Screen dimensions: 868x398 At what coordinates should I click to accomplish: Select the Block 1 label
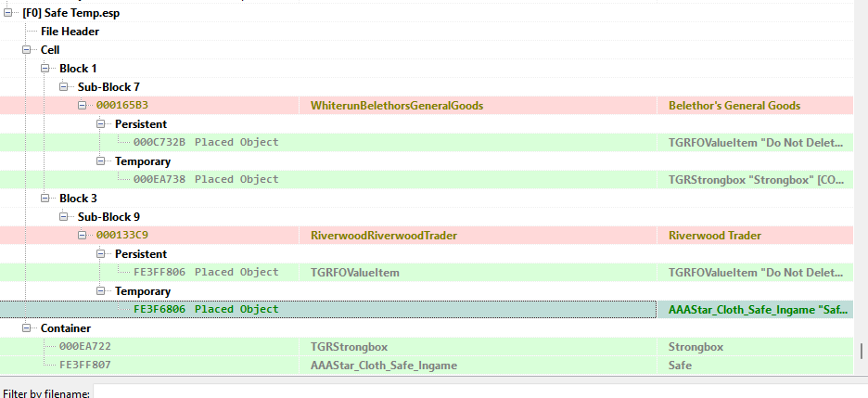coord(78,69)
